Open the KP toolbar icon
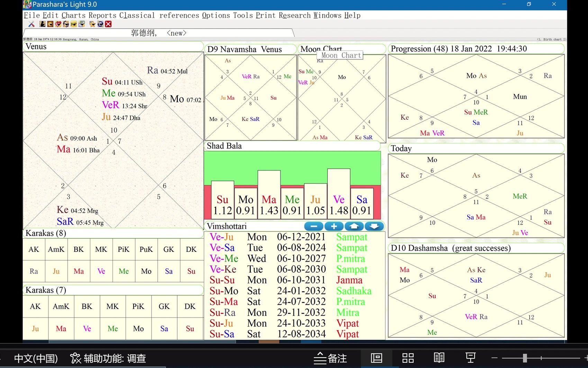 pyautogui.click(x=74, y=24)
